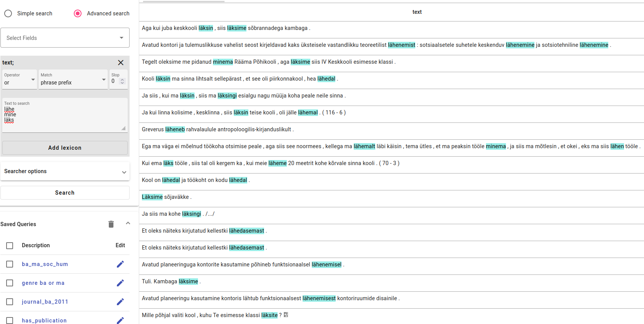The image size is (644, 324).
Task: Select the Advanced search option
Action: tap(78, 13)
